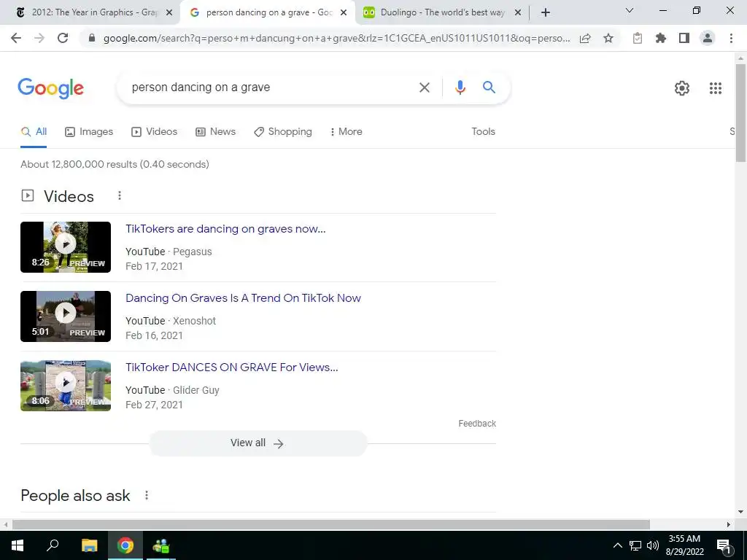This screenshot has height=560, width=747.
Task: Switch to the Images tab
Action: [89, 132]
